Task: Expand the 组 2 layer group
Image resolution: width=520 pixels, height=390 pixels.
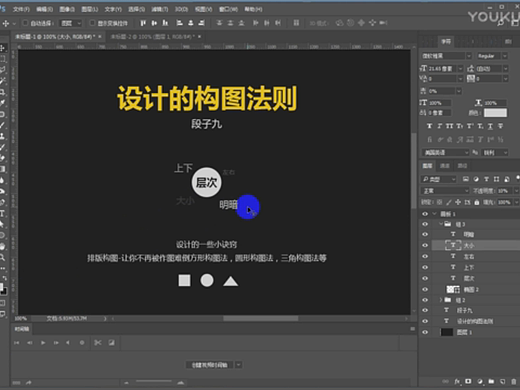Action: coord(441,300)
